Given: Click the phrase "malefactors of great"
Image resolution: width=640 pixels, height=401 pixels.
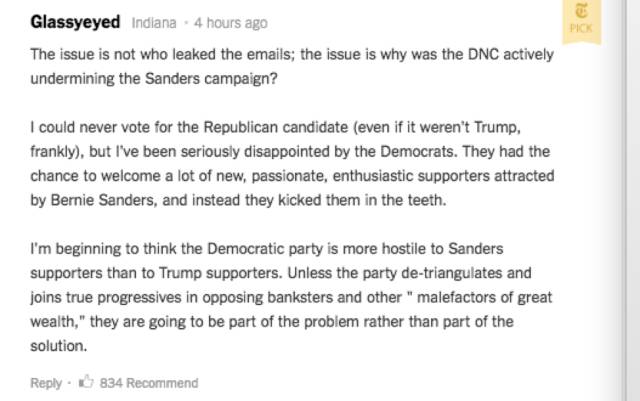Looking at the screenshot, I should click(x=485, y=297).
